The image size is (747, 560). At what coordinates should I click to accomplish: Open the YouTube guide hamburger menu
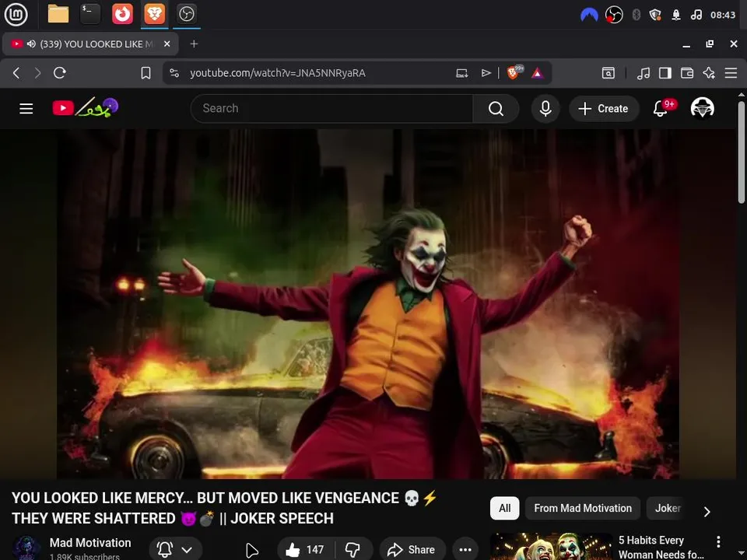[x=26, y=109]
